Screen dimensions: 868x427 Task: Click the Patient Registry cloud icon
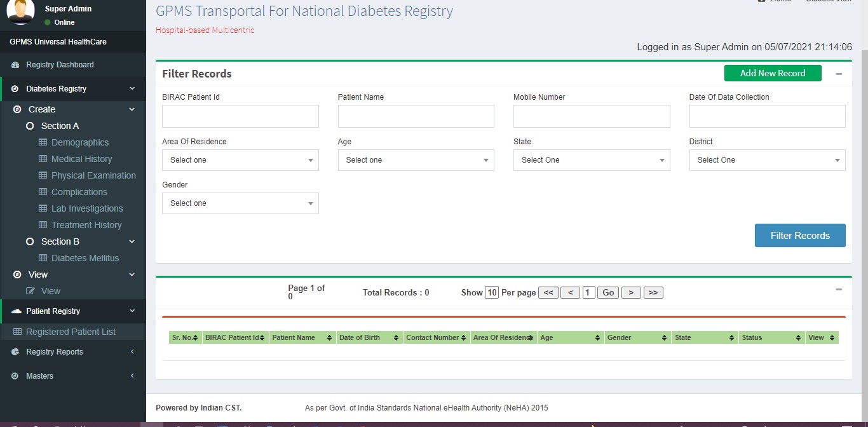[x=17, y=311]
